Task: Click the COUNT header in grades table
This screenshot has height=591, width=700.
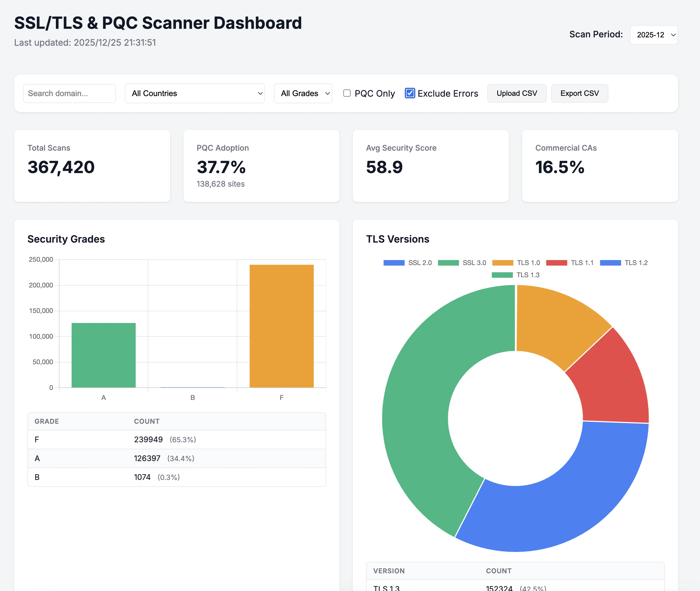Action: [147, 422]
